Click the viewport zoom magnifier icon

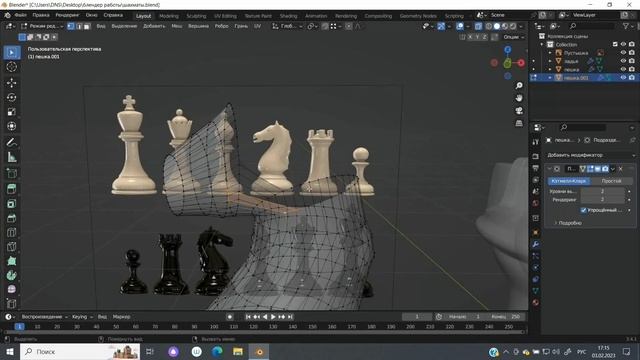coord(519,86)
